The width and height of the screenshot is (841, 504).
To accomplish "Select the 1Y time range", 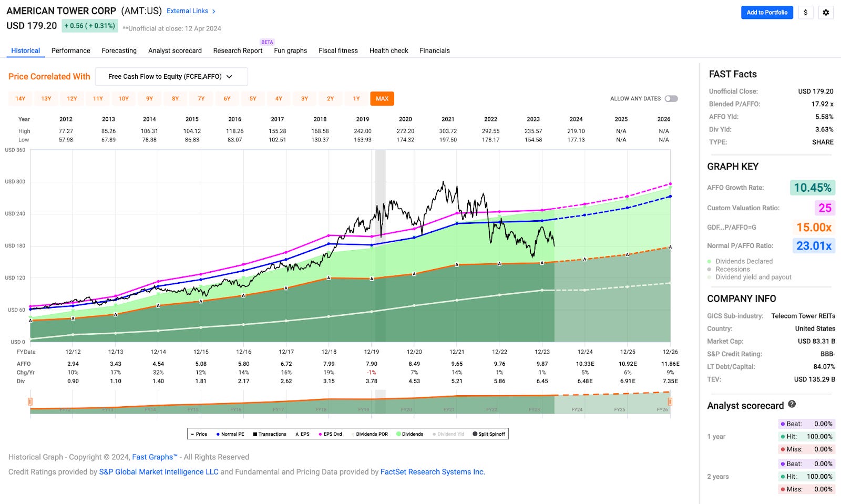I will pos(356,99).
